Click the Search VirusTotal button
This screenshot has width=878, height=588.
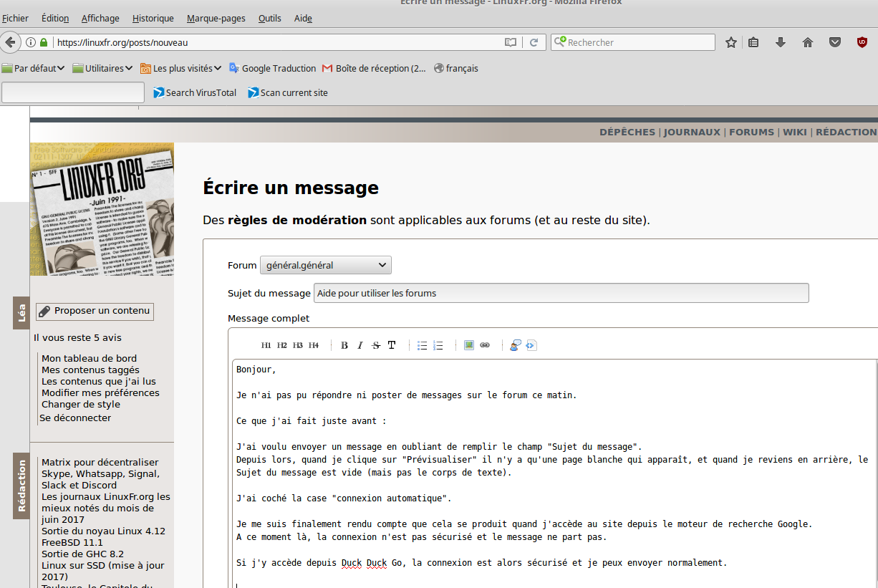pyautogui.click(x=195, y=92)
